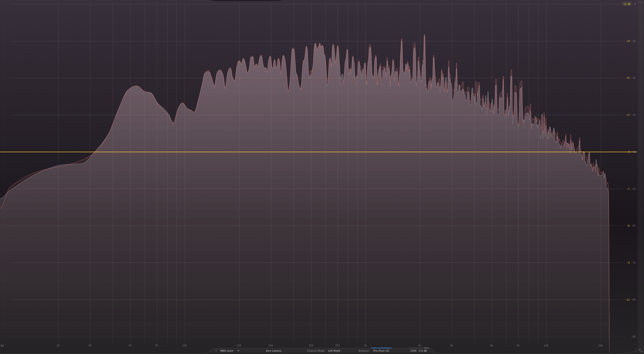Click the 100 Hz frequency axis label
The height and width of the screenshot is (354, 644).
coord(184,345)
